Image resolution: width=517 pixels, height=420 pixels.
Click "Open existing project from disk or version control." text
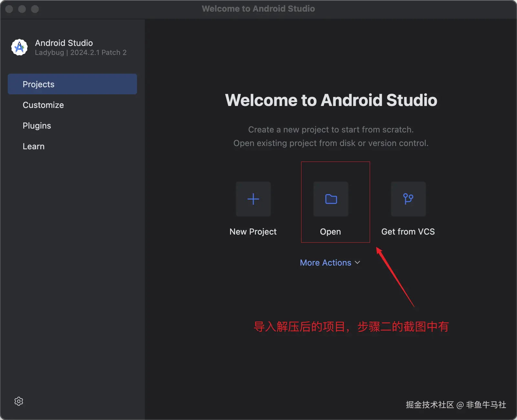(331, 143)
